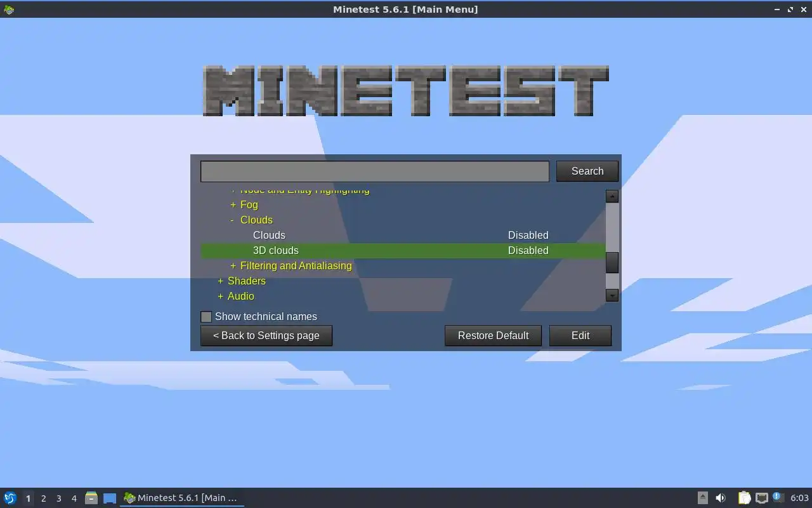Open the update notifier tray icon
The image size is (812, 508).
click(778, 498)
